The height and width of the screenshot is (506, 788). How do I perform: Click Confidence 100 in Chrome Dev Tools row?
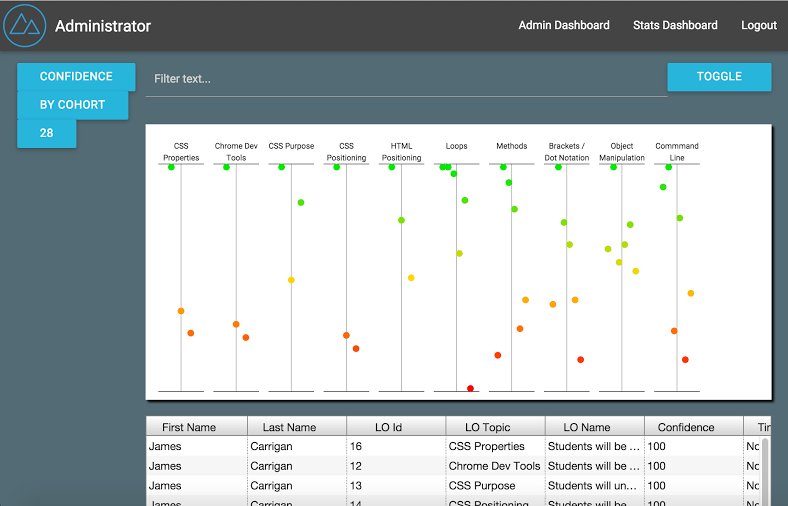(x=694, y=466)
